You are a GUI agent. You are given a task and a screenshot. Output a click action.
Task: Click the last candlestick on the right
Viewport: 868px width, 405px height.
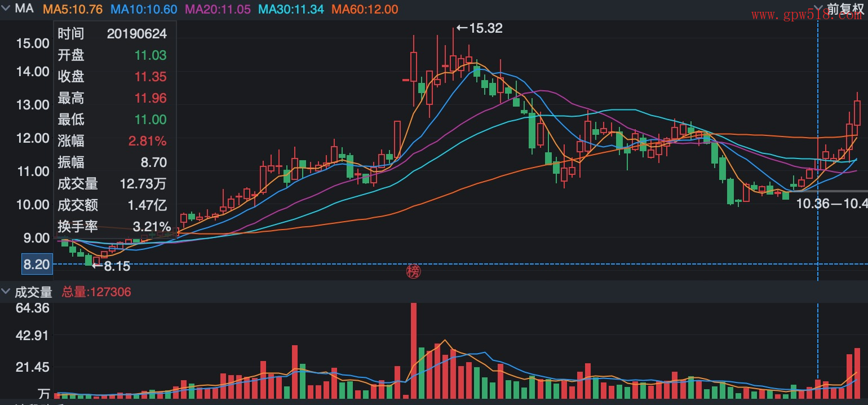[857, 113]
